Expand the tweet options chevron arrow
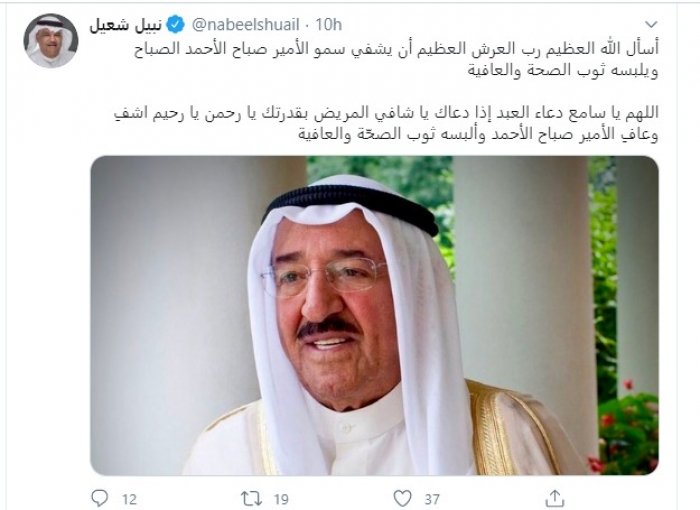Screen dimensions: 700x510 coord(651,24)
